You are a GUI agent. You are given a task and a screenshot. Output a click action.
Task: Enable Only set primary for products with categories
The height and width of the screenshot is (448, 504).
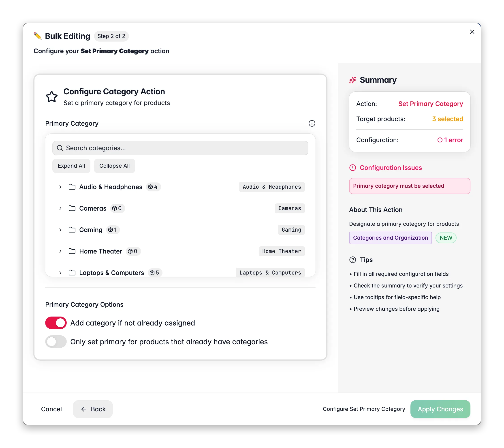(56, 342)
